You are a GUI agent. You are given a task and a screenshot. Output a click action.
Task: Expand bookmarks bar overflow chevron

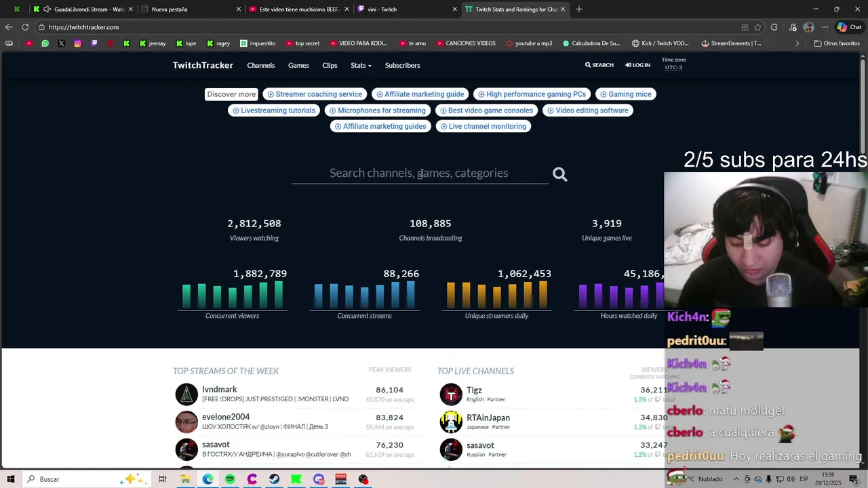[797, 43]
